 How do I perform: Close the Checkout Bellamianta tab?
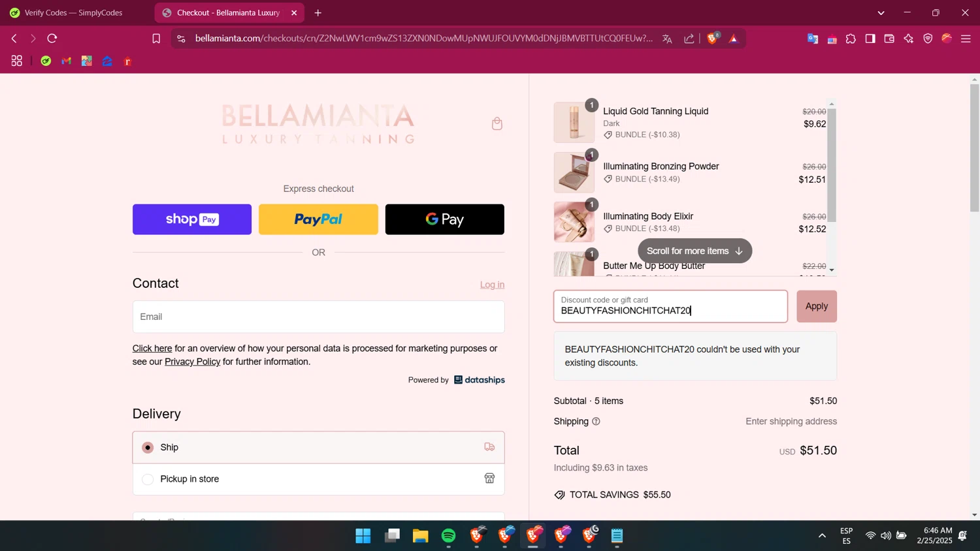coord(294,13)
